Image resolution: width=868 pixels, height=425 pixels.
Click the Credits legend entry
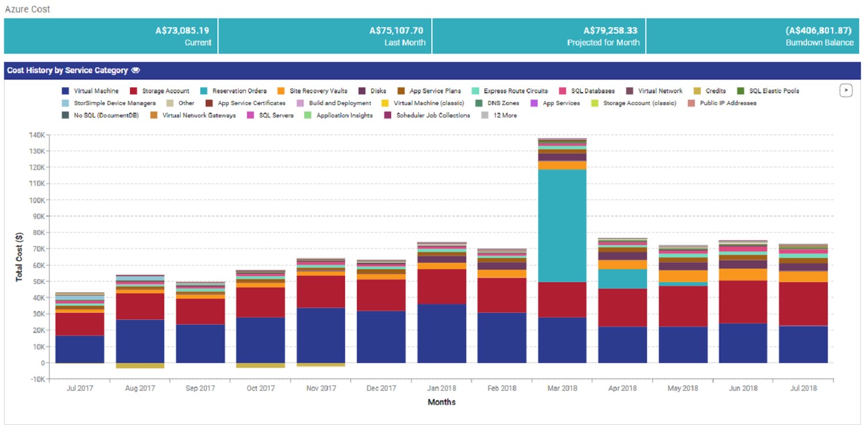(710, 91)
